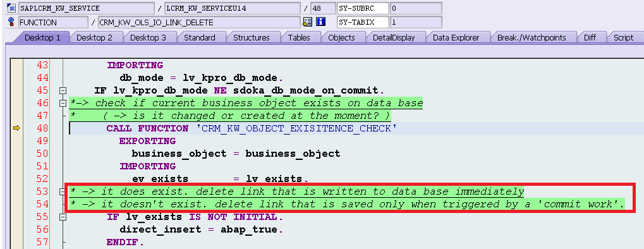Click the EXPORTING keyword on line 49
The height and width of the screenshot is (249, 644).
click(147, 141)
